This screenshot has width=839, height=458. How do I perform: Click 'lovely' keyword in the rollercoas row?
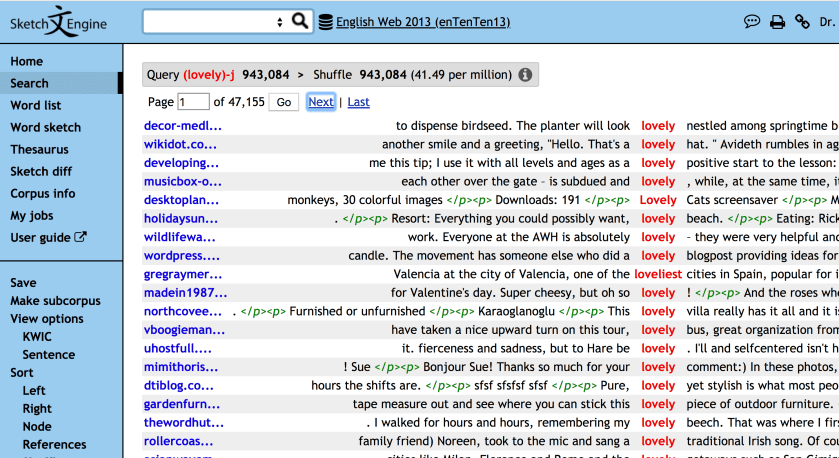[x=658, y=441]
